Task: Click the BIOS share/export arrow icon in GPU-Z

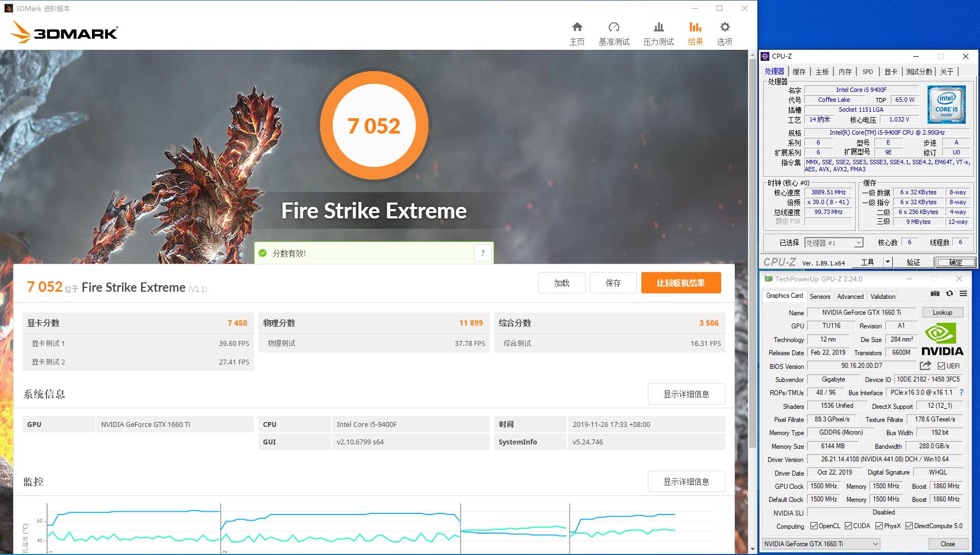Action: [925, 366]
